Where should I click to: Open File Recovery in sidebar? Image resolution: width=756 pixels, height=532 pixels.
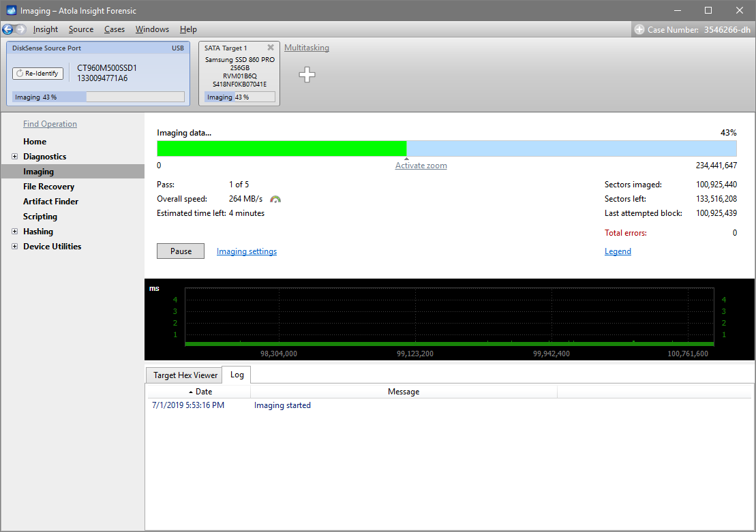click(x=48, y=187)
